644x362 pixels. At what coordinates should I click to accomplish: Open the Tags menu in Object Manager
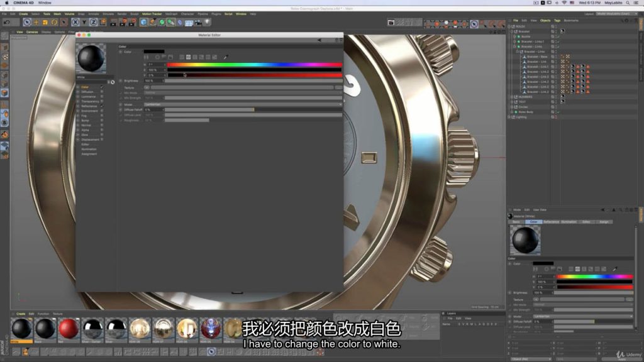tap(557, 21)
